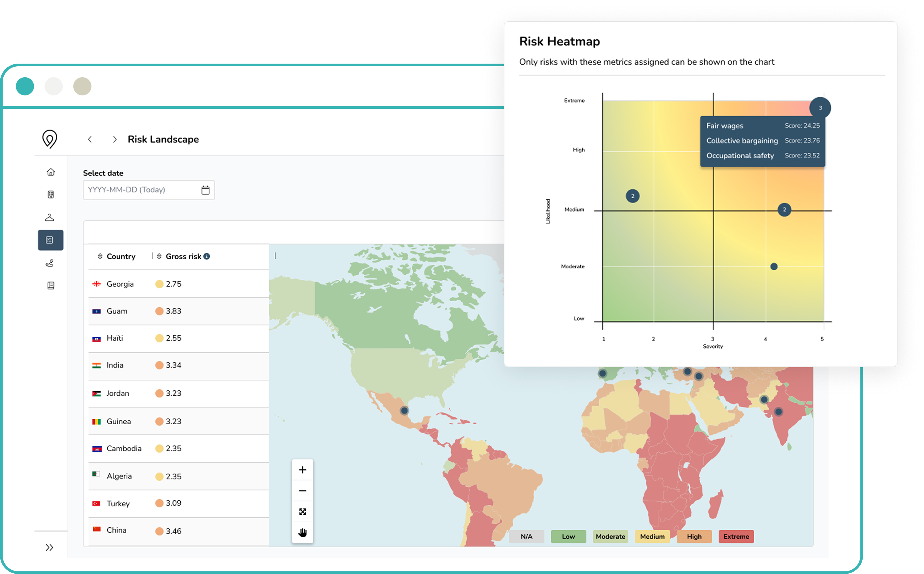Select the Home icon in the sidebar

tap(50, 172)
